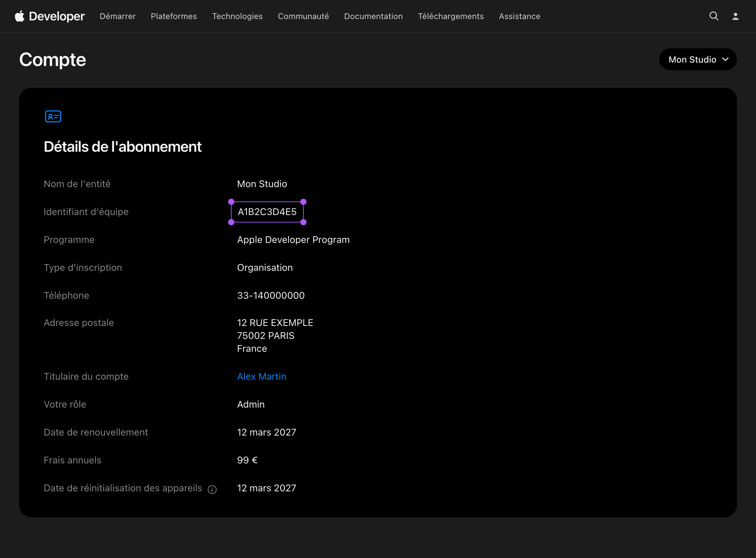
Task: Open the search magnifier icon
Action: [714, 16]
